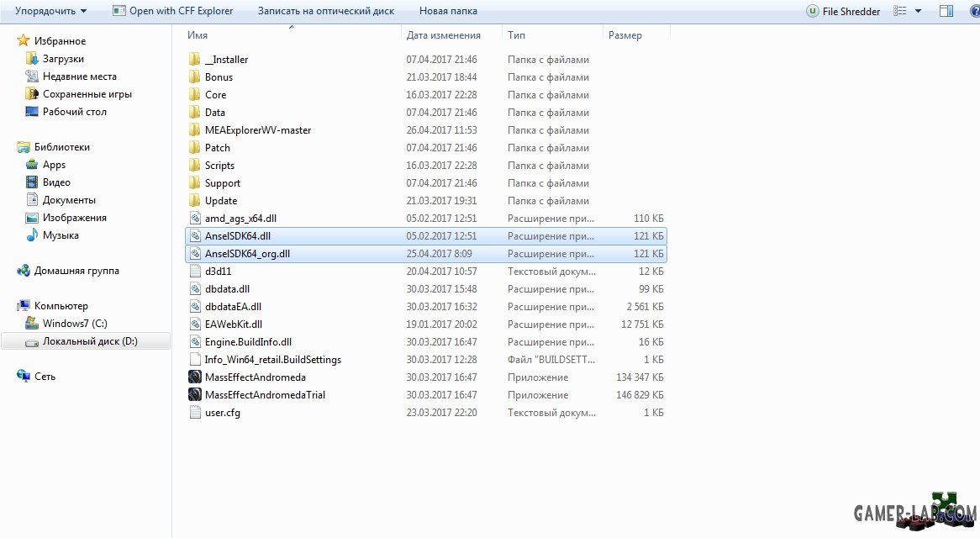Viewport: 980px width, 538px height.
Task: Sort by Размер column header
Action: pyautogui.click(x=625, y=35)
